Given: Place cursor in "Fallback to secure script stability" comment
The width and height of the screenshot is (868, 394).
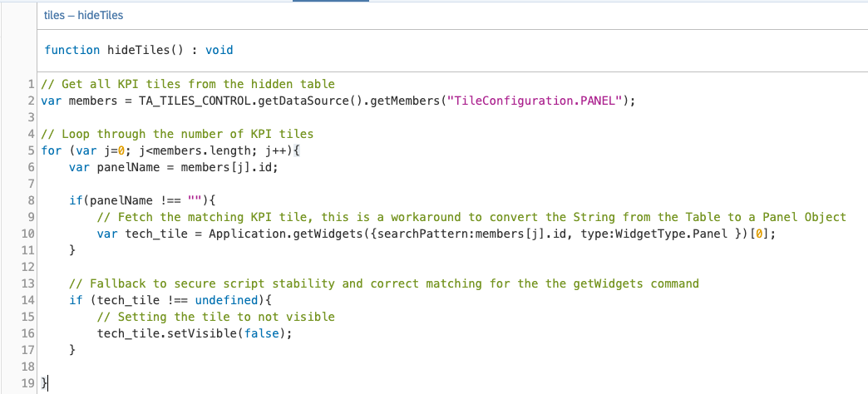Looking at the screenshot, I should (x=208, y=283).
